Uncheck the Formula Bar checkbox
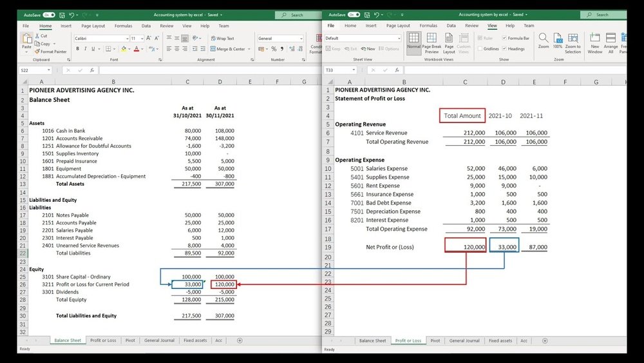The height and width of the screenshot is (363, 644). click(504, 39)
